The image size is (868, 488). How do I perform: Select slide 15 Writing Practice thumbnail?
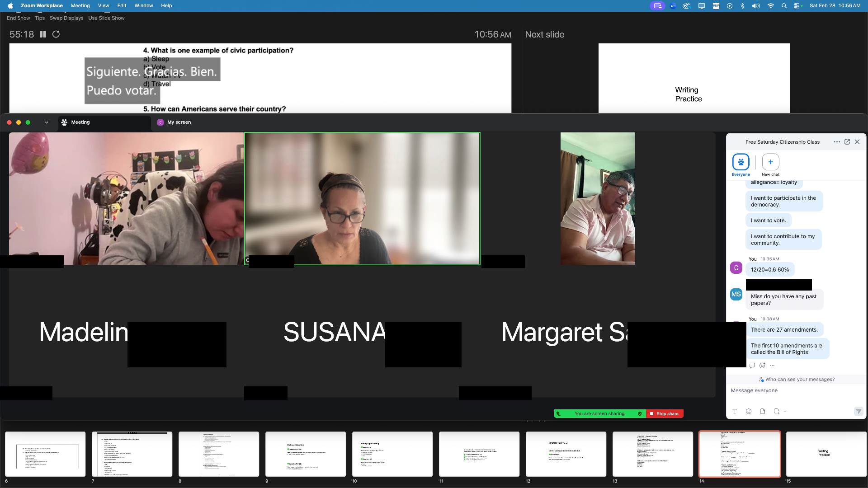[x=826, y=454]
